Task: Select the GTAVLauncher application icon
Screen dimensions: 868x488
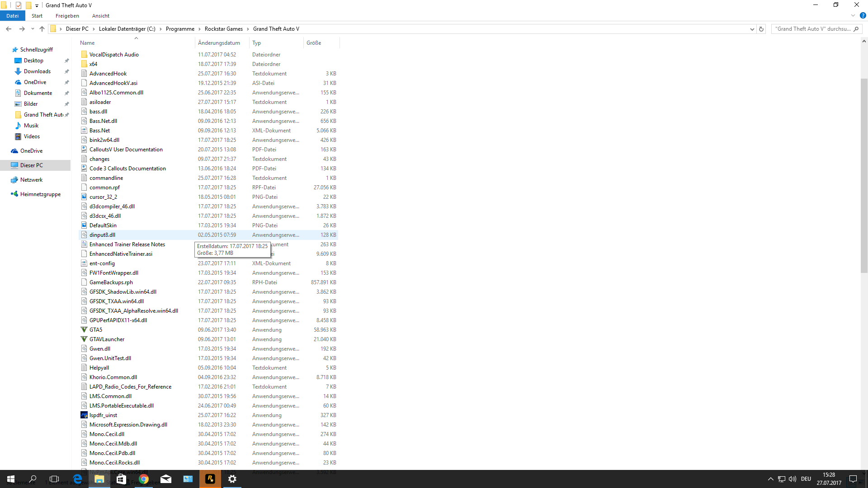Action: click(84, 339)
